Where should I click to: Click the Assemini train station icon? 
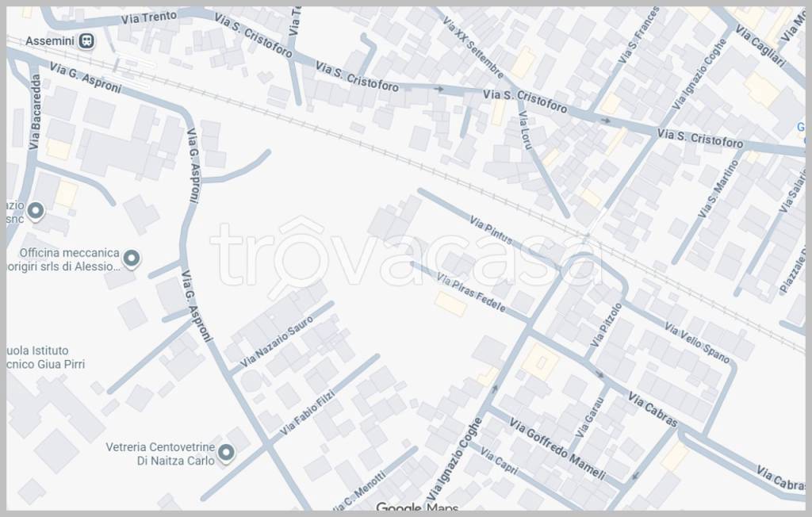click(86, 40)
